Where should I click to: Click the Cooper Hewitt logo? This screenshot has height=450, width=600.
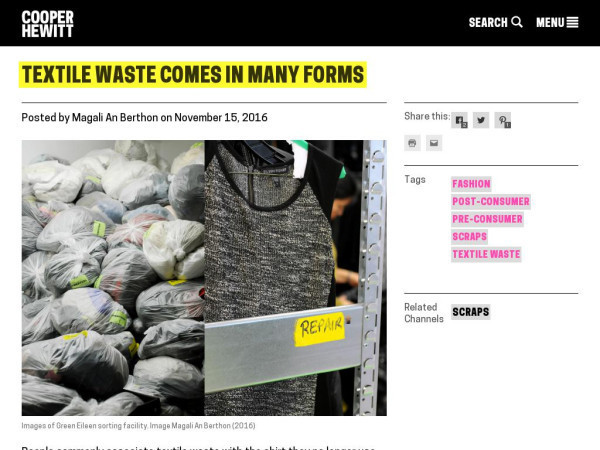[x=47, y=24]
